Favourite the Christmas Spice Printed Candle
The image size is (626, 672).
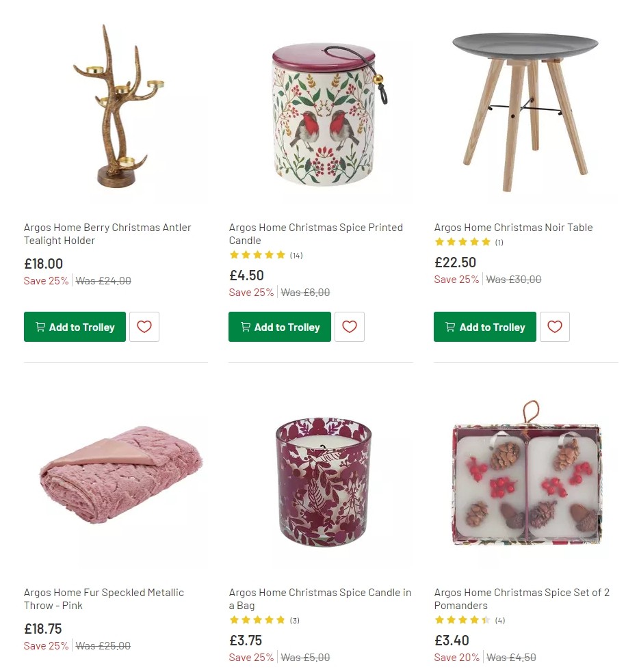point(349,327)
